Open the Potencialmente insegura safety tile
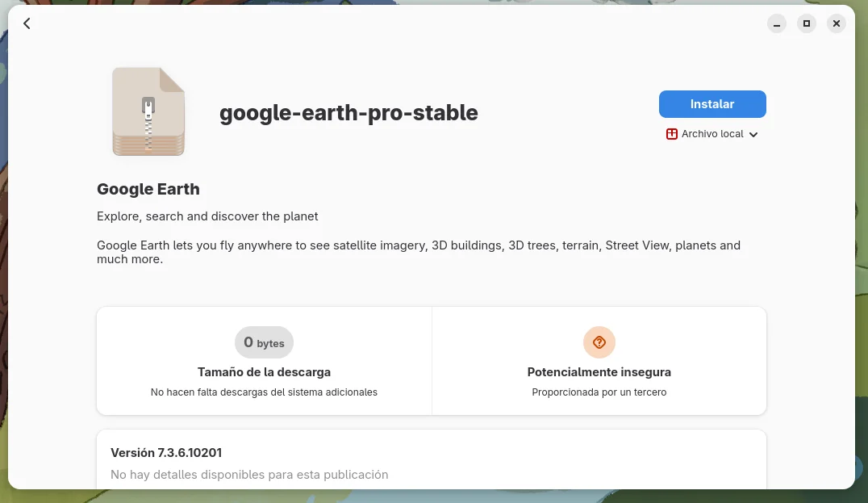868x503 pixels. pos(599,361)
